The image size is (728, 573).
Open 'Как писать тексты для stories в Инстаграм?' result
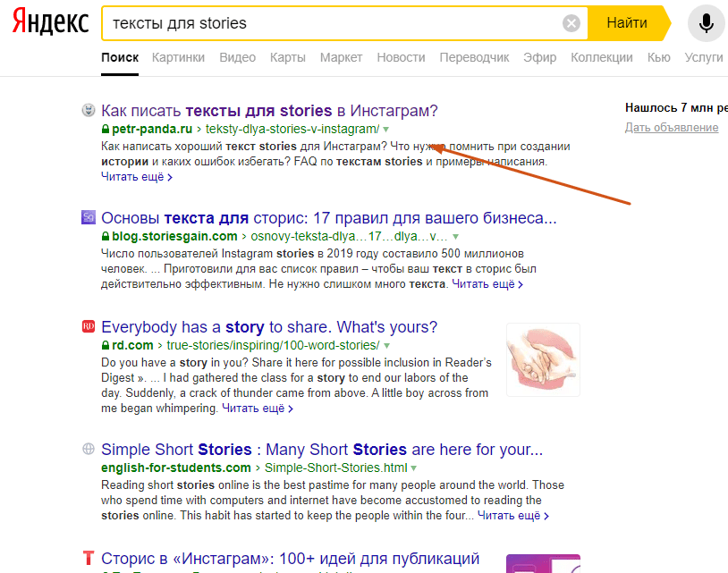(x=269, y=111)
